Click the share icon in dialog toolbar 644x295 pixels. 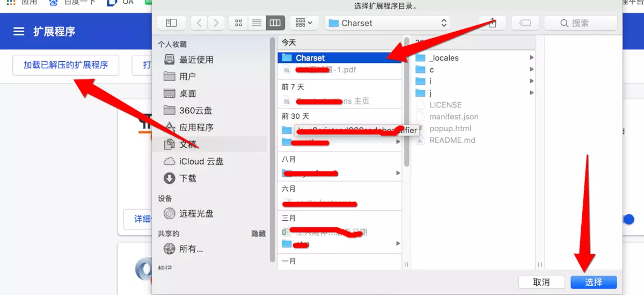point(492,23)
